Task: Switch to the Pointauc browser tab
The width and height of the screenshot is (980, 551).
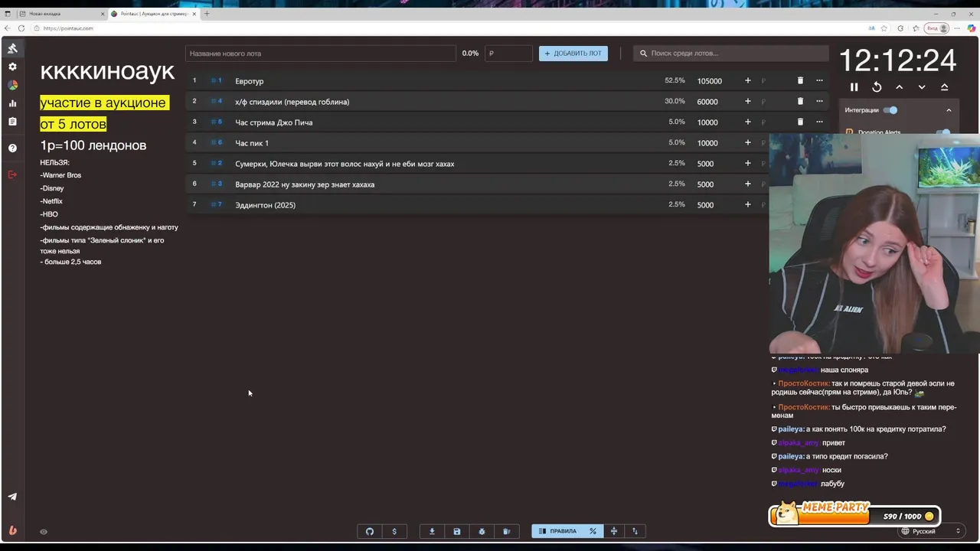Action: pyautogui.click(x=153, y=14)
